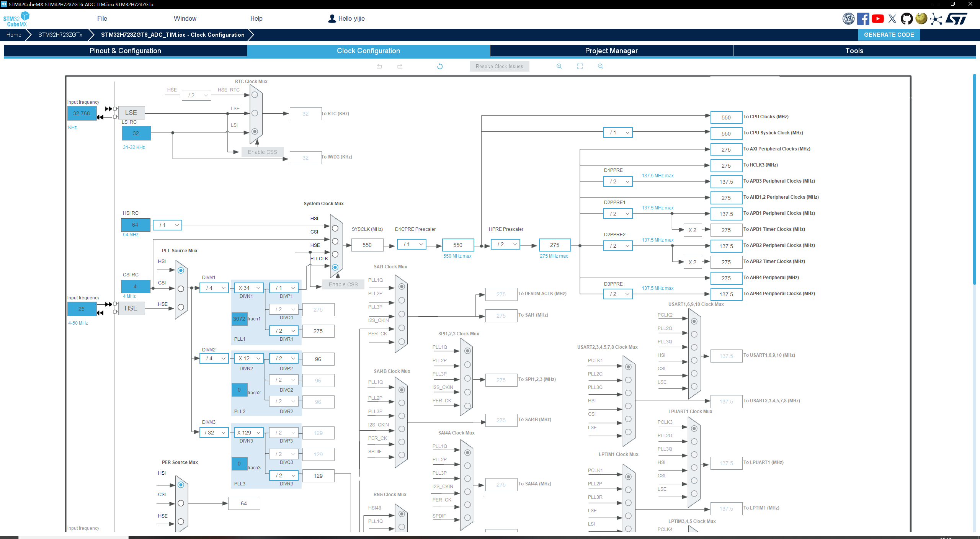Open the X (Twitter) icon link
The image size is (980, 539).
tap(892, 19)
